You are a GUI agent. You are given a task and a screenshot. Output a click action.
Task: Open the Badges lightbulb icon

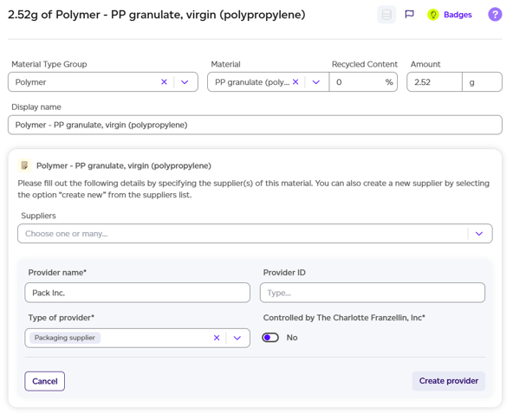point(433,15)
